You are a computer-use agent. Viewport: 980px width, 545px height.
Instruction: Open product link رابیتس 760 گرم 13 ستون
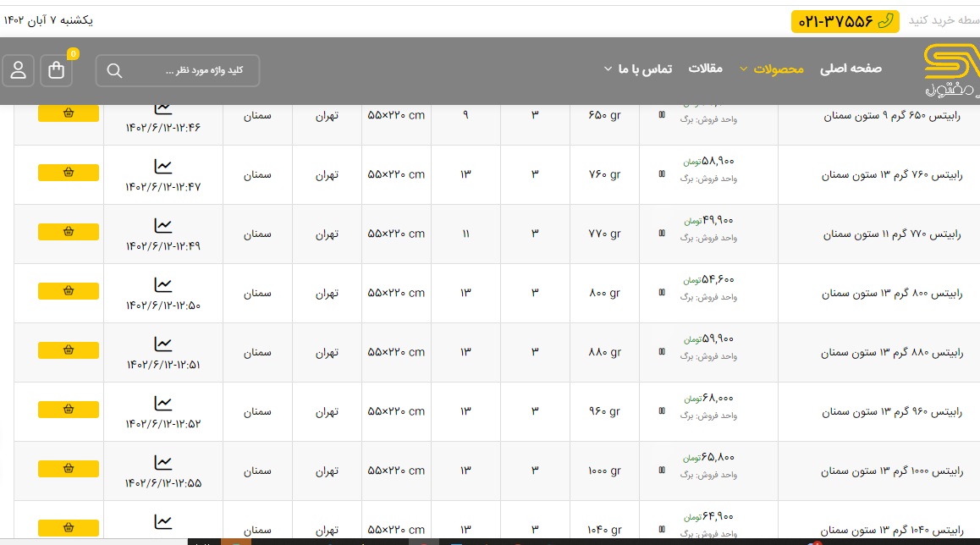point(891,175)
